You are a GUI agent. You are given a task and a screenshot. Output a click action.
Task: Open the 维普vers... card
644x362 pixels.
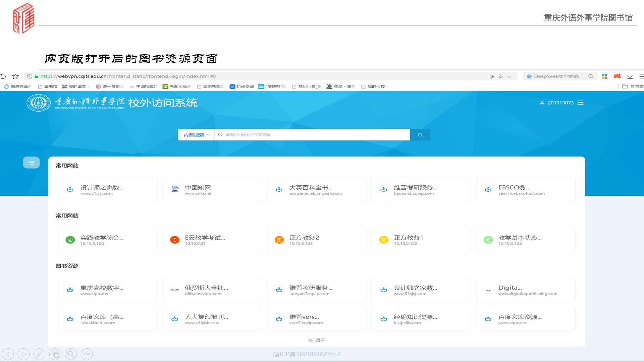(317, 319)
